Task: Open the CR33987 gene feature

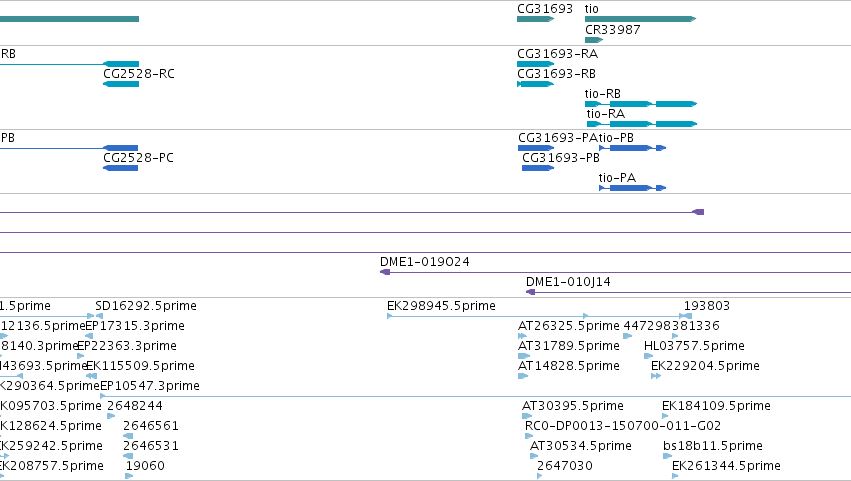Action: (x=594, y=40)
